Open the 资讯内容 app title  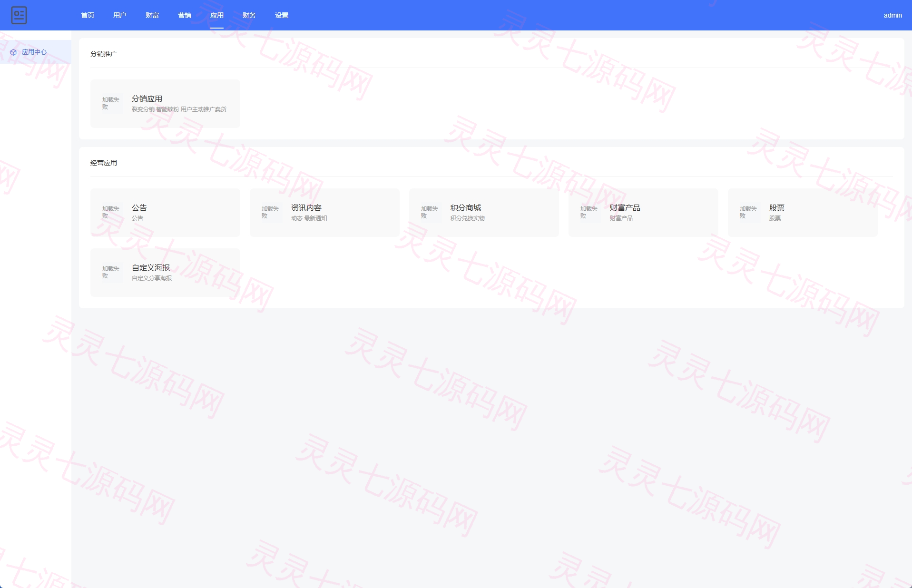click(306, 207)
